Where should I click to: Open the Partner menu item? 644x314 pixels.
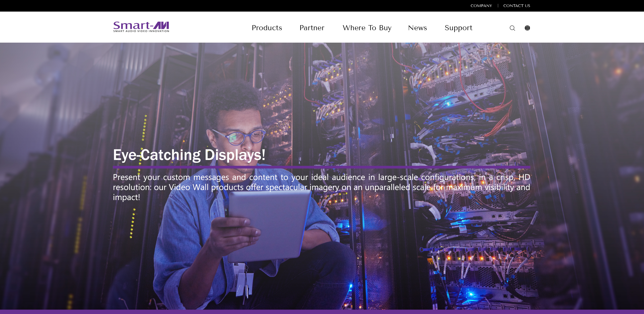[312, 28]
